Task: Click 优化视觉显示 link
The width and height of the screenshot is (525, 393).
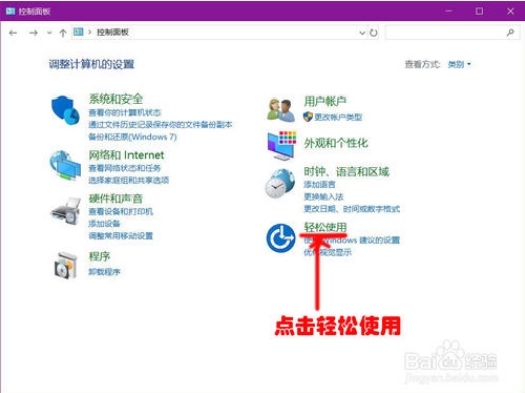Action: [327, 252]
